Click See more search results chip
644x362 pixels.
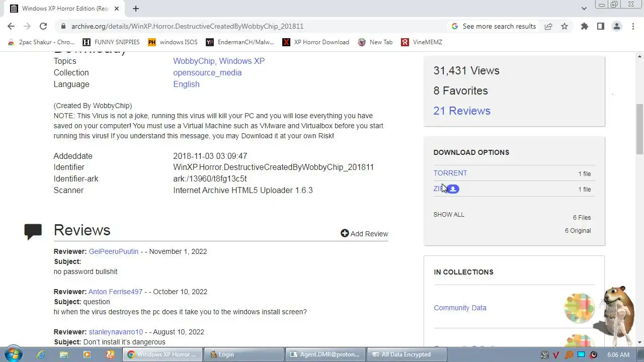point(494,26)
